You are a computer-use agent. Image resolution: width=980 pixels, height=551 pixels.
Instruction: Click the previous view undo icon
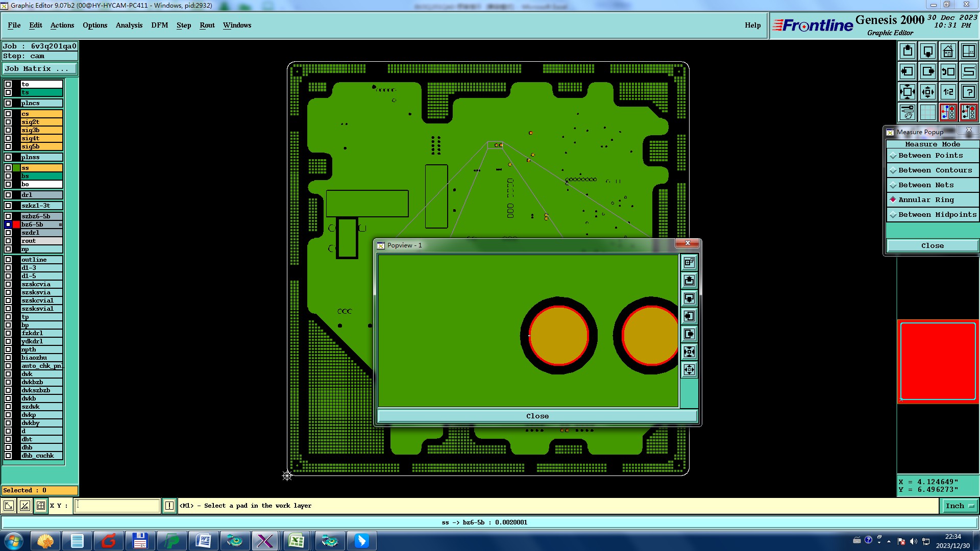coord(948,71)
